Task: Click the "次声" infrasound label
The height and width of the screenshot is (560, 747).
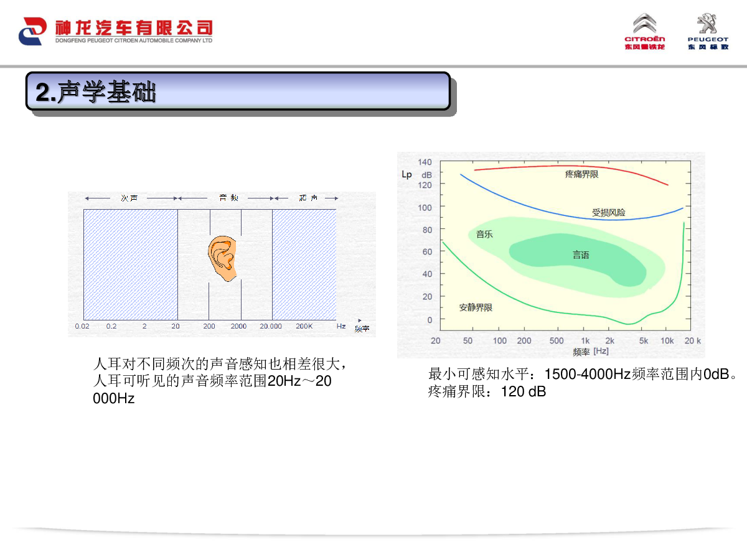Action: [x=129, y=198]
